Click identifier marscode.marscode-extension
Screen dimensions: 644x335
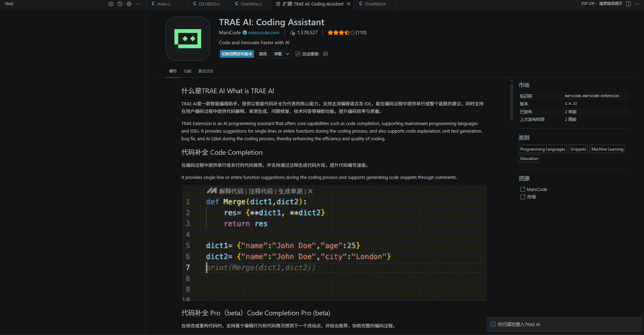point(592,96)
